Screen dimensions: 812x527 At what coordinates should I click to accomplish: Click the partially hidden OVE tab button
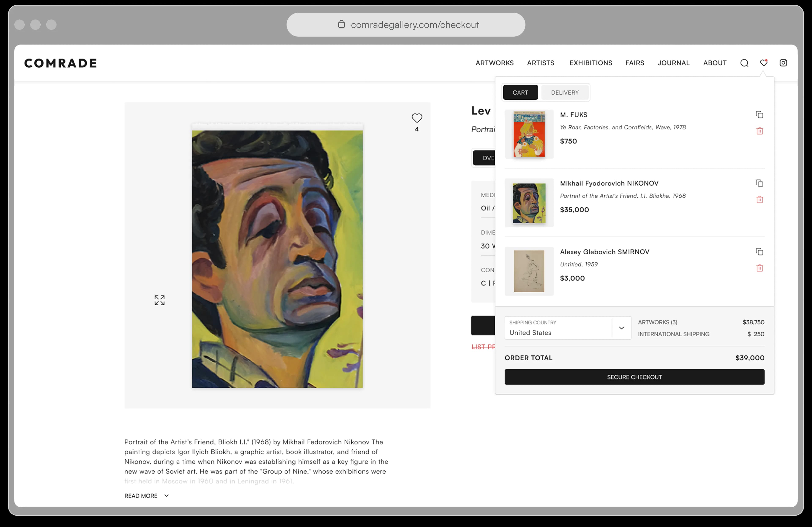click(484, 158)
